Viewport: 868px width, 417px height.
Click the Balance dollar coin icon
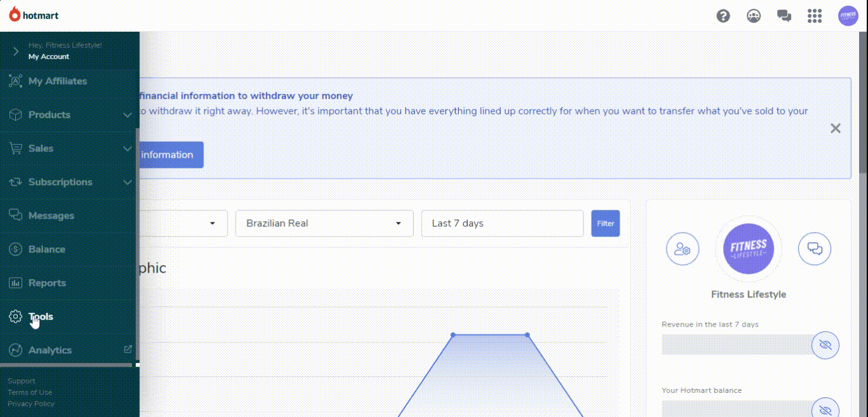pos(15,249)
